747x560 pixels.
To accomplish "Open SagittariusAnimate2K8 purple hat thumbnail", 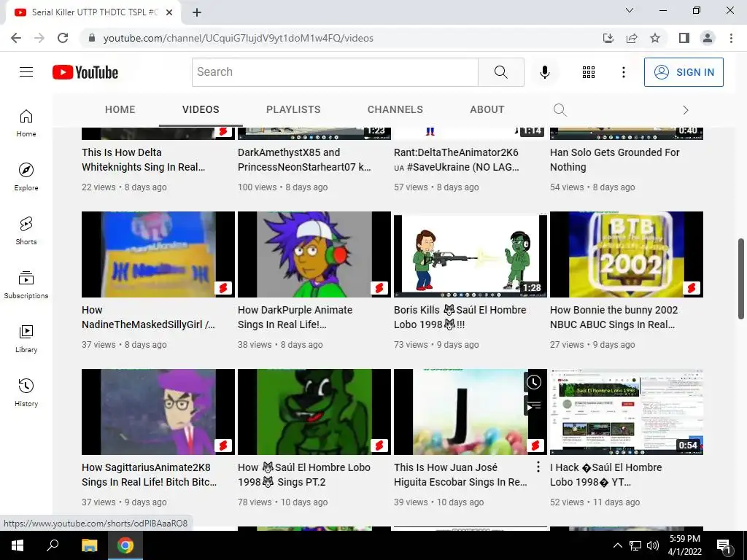I will tap(158, 412).
